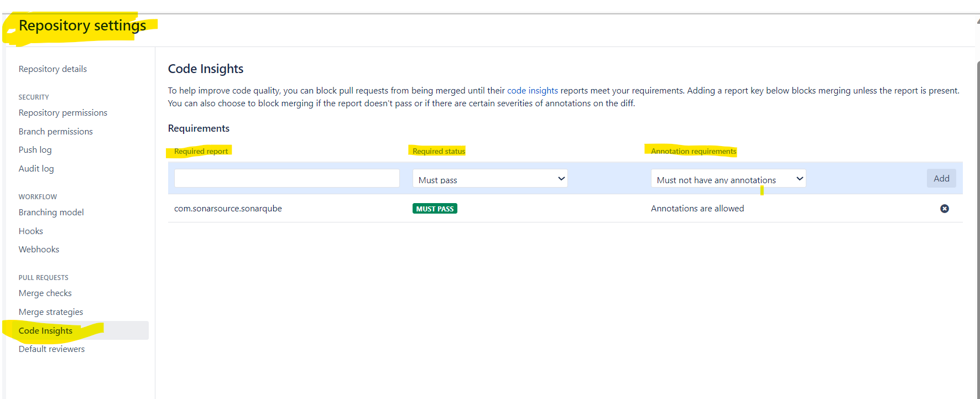980x399 pixels.
Task: Click the PULL REQUESTS sidebar section label
Action: 44,278
